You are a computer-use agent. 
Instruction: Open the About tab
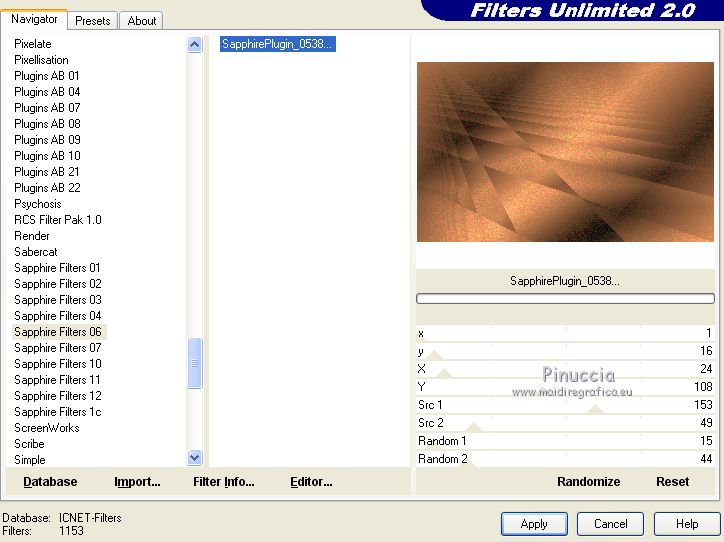141,21
